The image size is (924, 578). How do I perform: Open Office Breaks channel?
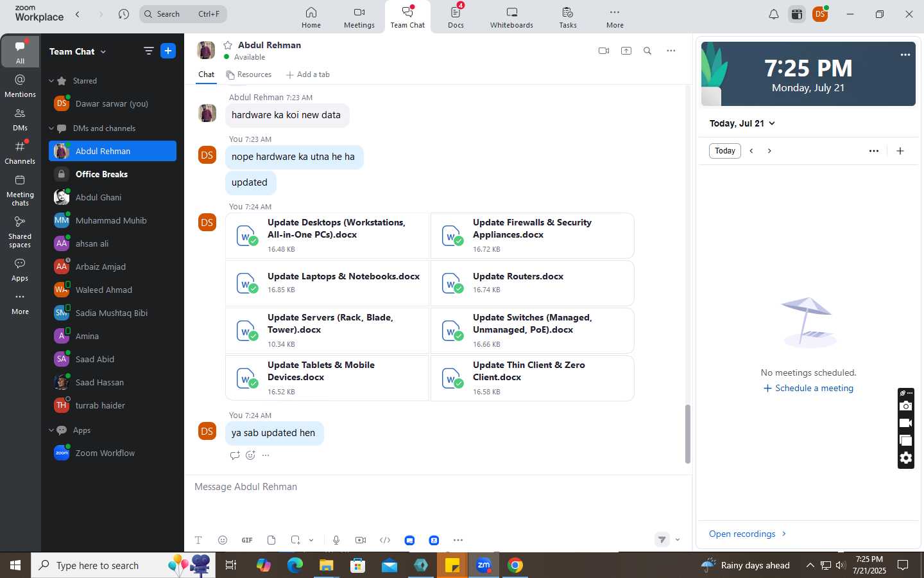coord(112,174)
